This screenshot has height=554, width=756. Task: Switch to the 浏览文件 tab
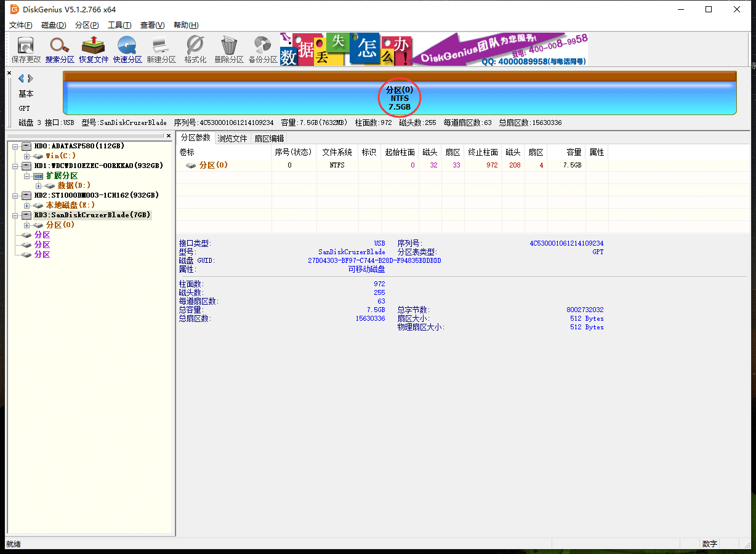pyautogui.click(x=232, y=138)
